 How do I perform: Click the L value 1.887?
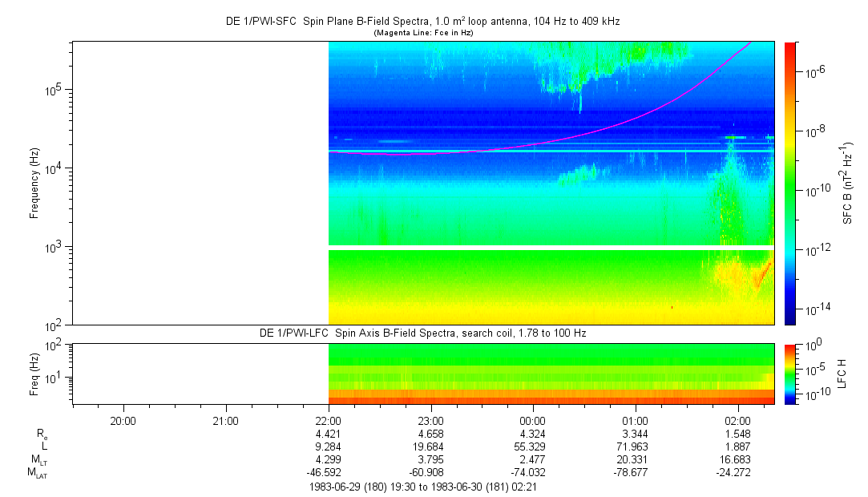[738, 446]
